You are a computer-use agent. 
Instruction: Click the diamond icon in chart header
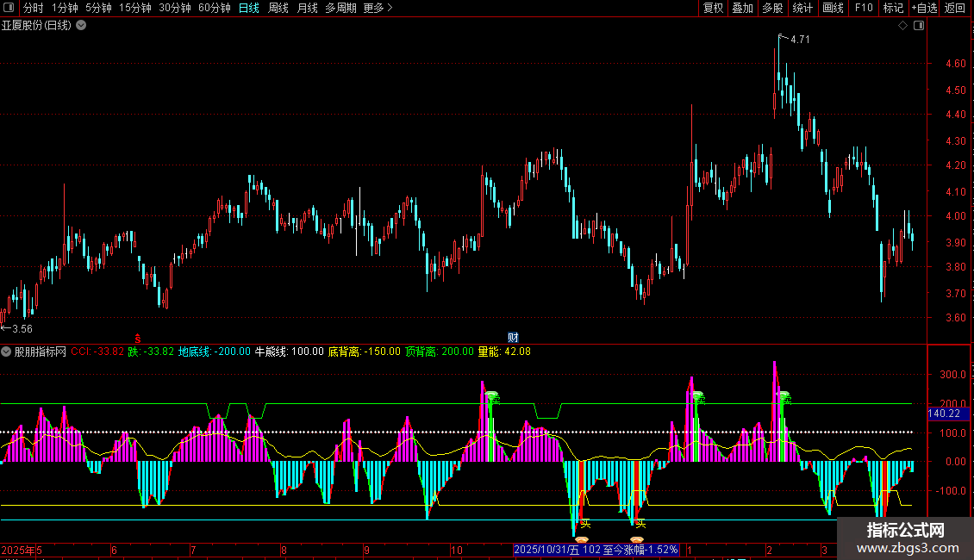coord(902,26)
